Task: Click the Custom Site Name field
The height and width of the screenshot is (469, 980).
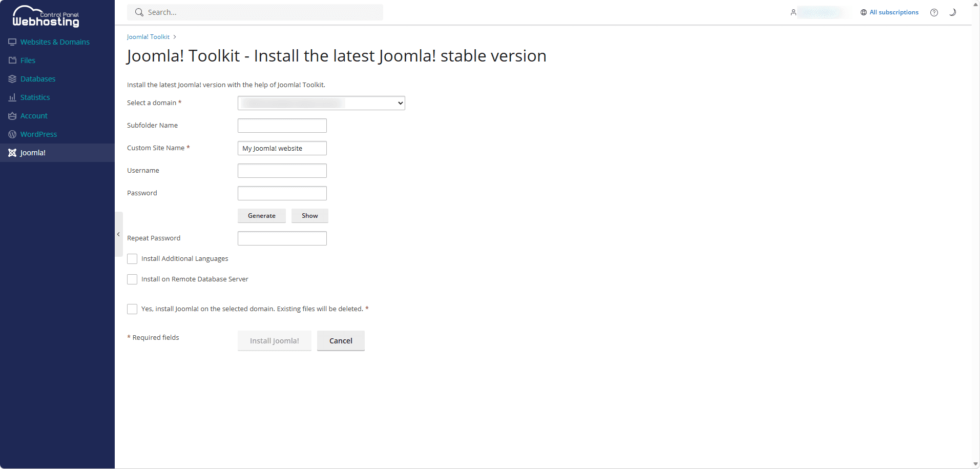Action: click(x=282, y=148)
